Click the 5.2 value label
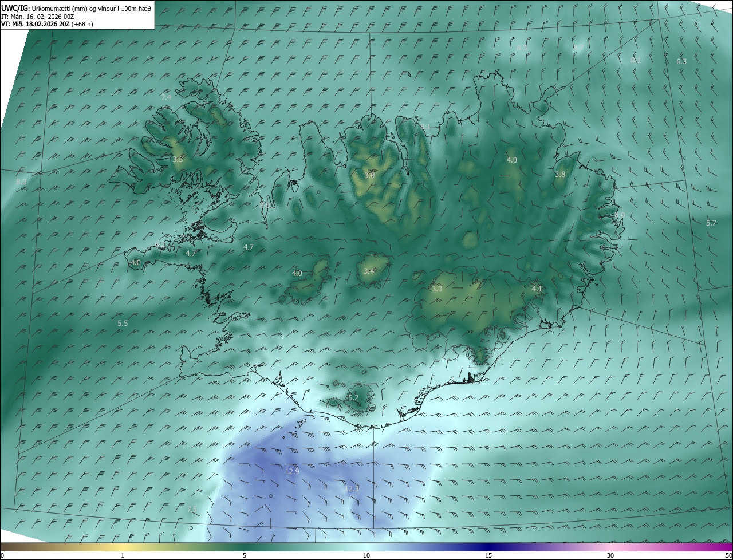Screen dimensions: 733x560 353,397
